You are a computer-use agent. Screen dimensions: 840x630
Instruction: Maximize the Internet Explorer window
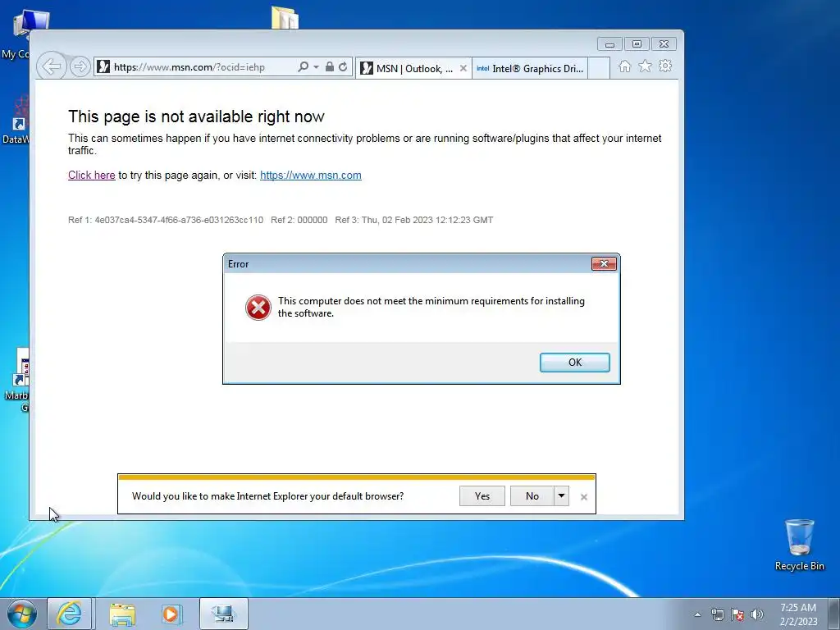pos(637,44)
